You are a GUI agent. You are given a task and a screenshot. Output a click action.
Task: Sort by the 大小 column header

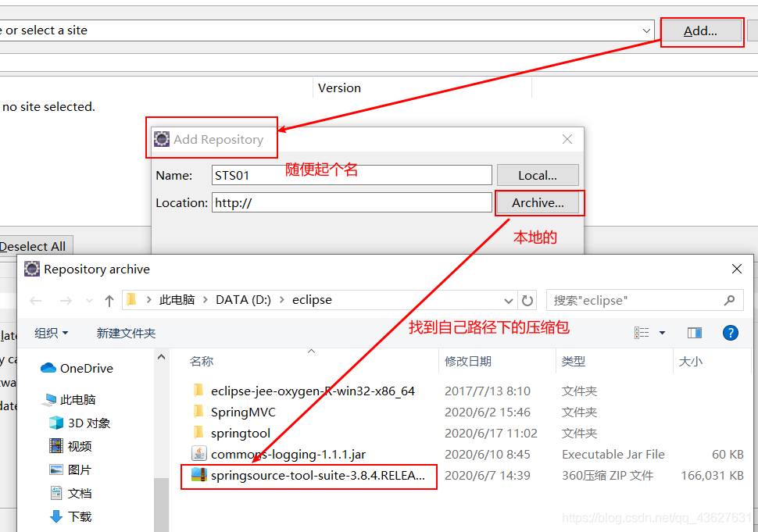(x=690, y=361)
